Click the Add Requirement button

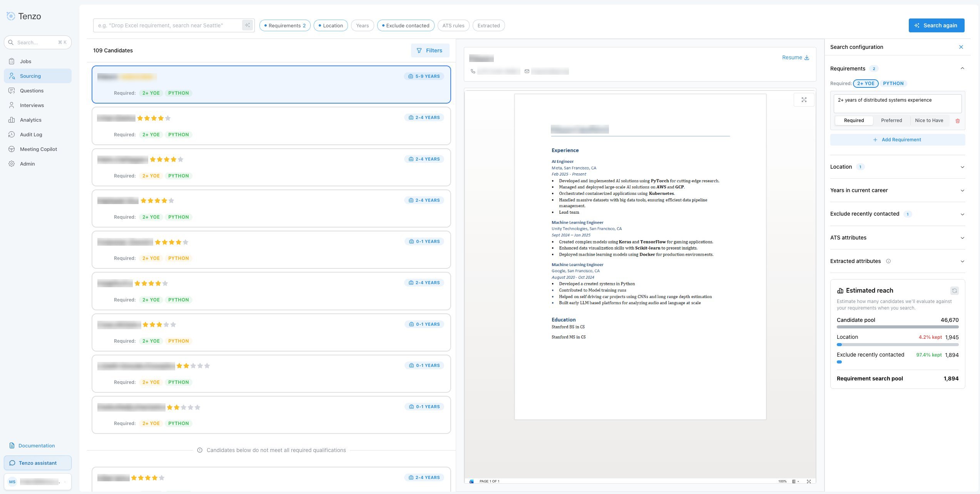pyautogui.click(x=897, y=140)
